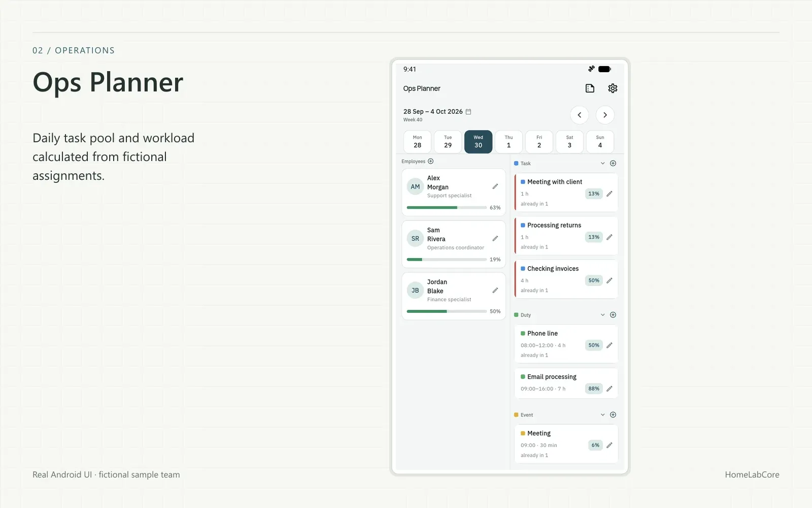Select Thu 1 day tab
The image size is (812, 508).
click(x=509, y=142)
